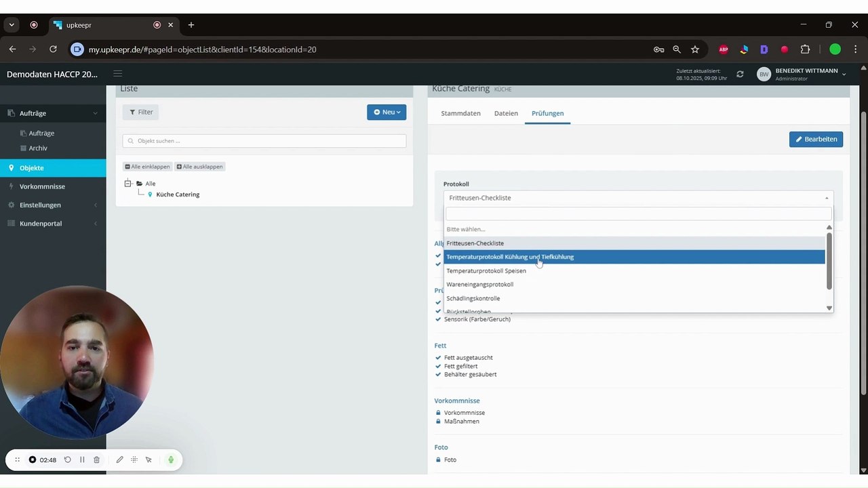Go back in the browser
The height and width of the screenshot is (488, 868).
pos(12,49)
